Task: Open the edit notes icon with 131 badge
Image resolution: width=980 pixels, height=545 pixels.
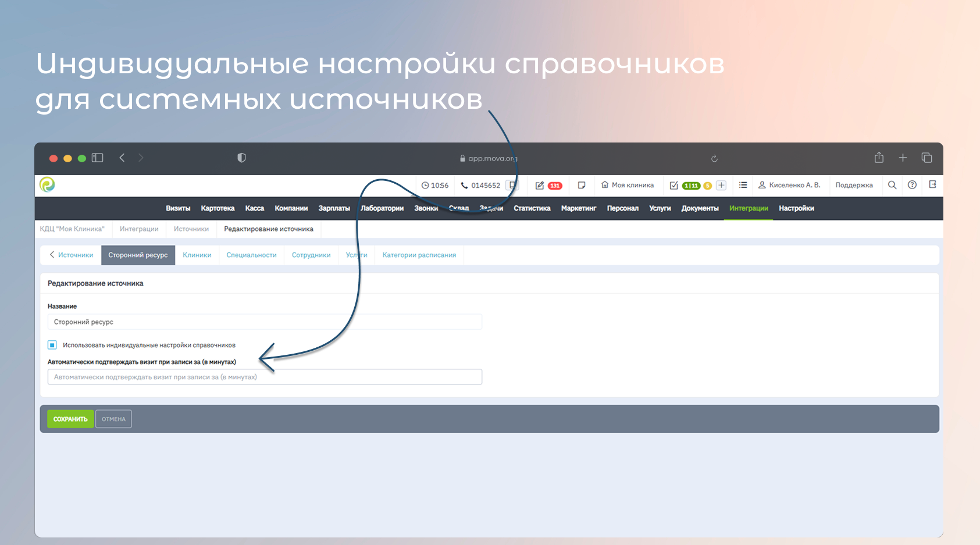Action: click(540, 186)
